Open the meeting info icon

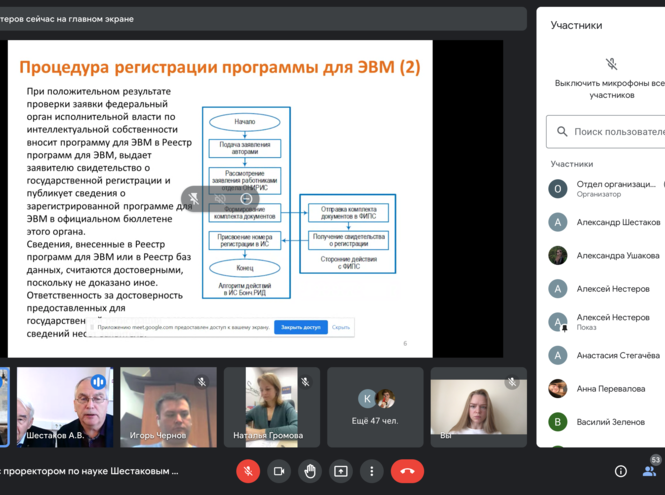pos(621,471)
